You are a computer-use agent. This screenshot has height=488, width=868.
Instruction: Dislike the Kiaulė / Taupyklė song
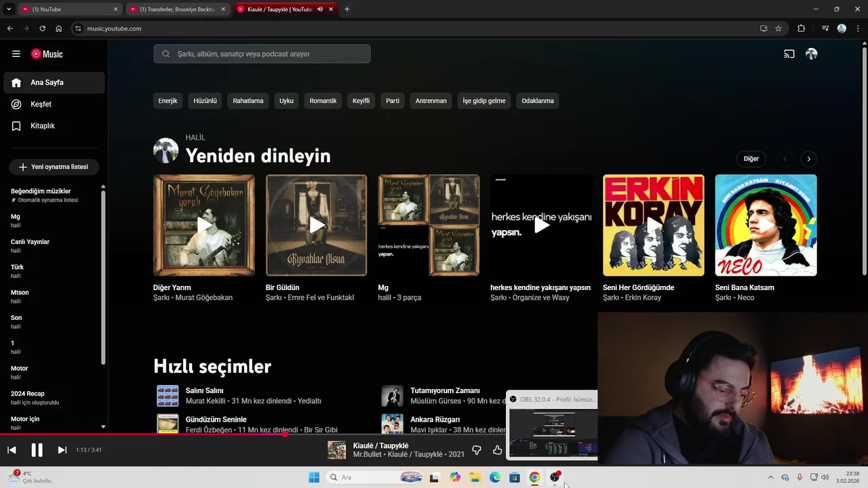click(476, 450)
